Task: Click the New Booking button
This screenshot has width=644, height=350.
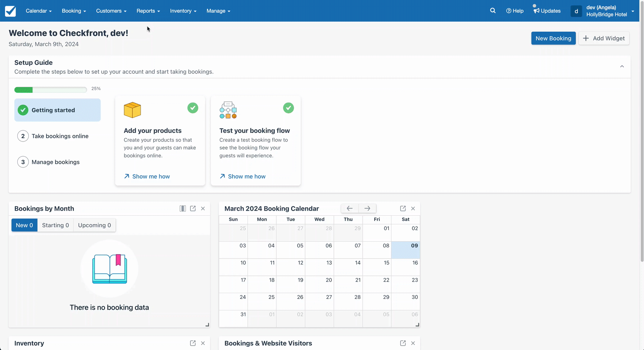Action: (x=553, y=38)
